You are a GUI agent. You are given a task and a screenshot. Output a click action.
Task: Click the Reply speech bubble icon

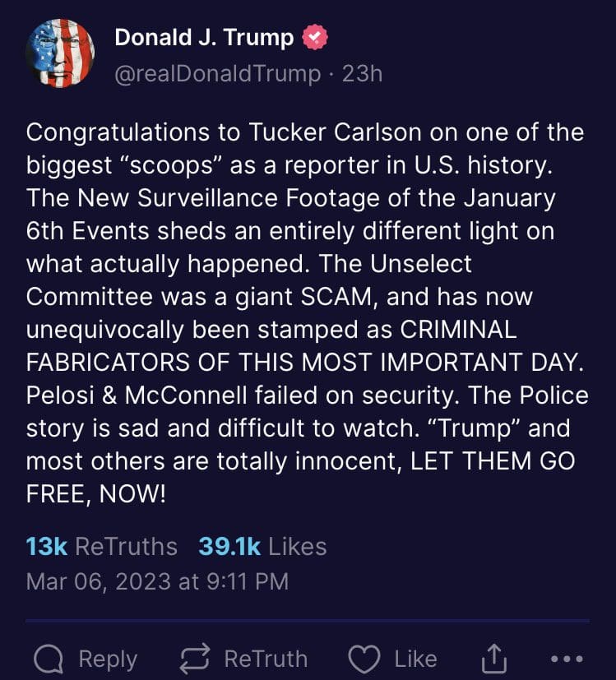50,659
